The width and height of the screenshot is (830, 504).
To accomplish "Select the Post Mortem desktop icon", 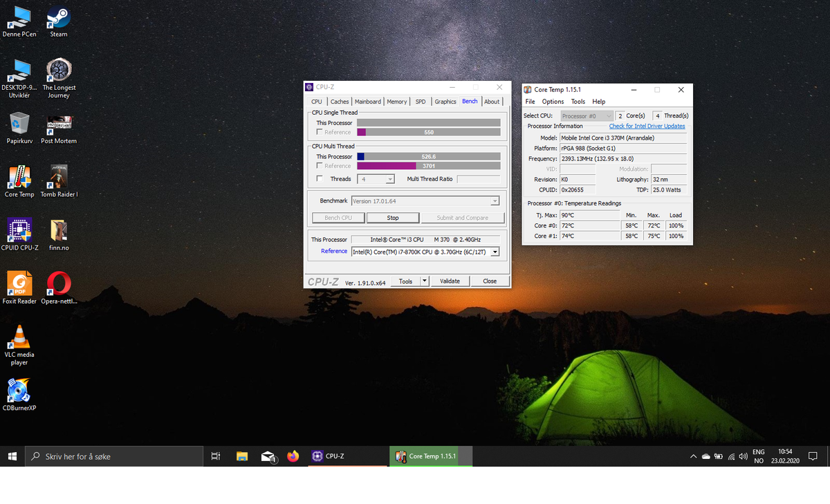I will pyautogui.click(x=59, y=128).
